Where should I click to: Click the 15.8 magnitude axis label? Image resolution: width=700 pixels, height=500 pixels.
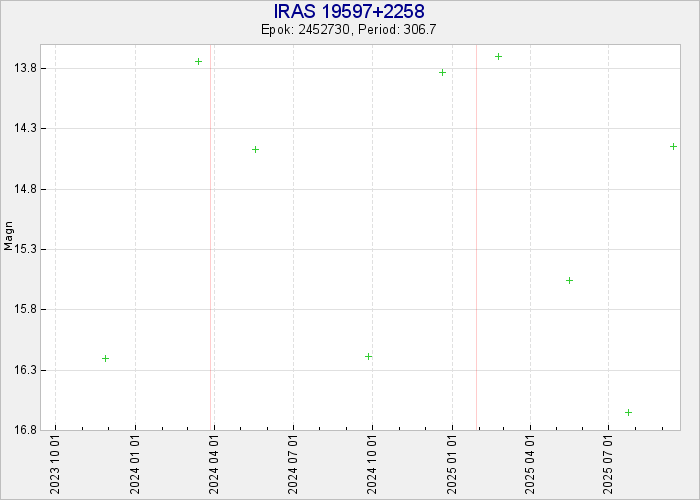pos(25,309)
